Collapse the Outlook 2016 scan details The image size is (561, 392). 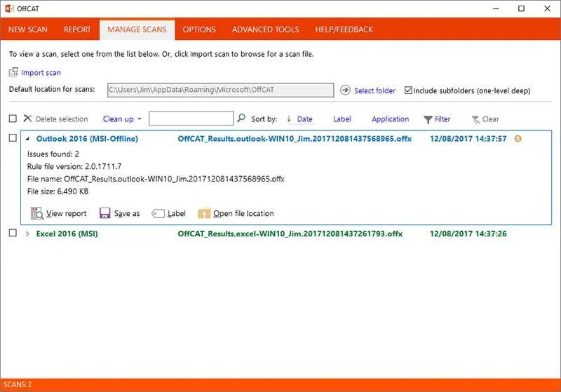27,138
